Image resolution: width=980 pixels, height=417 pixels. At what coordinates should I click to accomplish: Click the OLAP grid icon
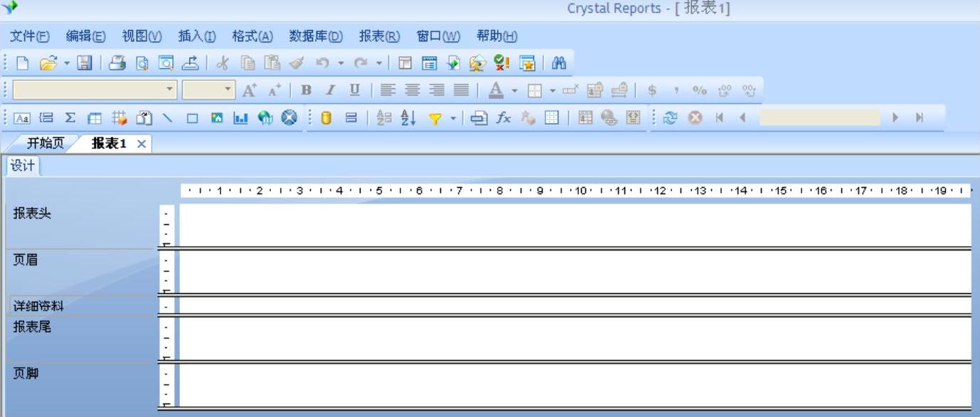(x=119, y=118)
